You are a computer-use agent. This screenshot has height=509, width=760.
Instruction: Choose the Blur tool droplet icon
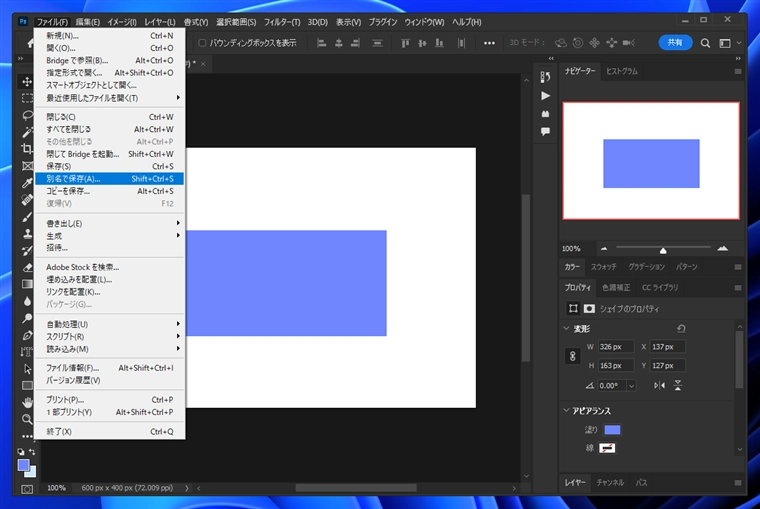[x=27, y=301]
